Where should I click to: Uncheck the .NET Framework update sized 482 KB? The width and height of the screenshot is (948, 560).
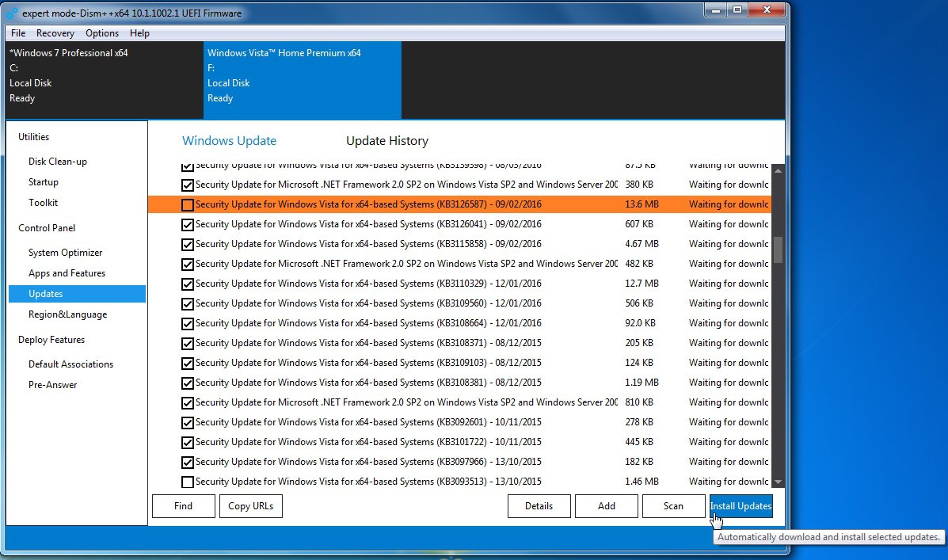tap(188, 265)
